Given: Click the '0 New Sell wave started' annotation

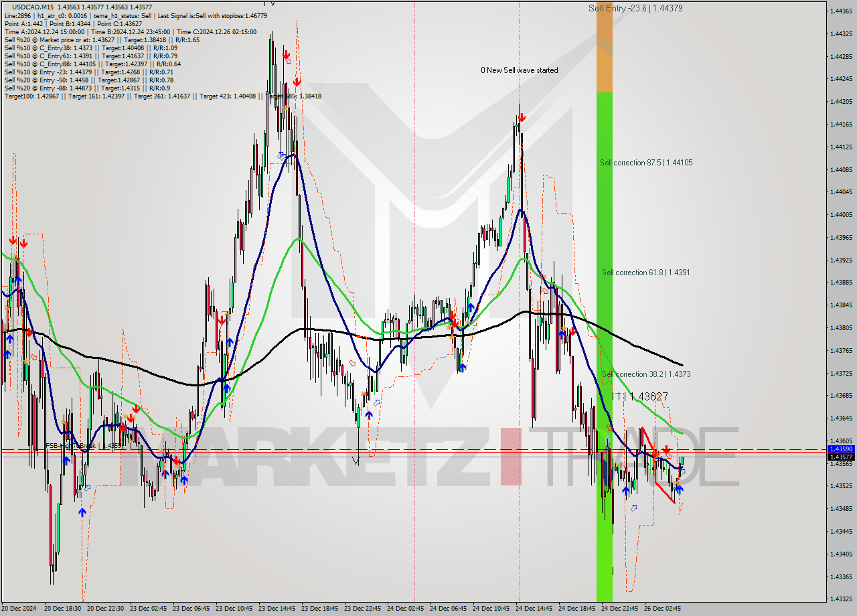Looking at the screenshot, I should [519, 70].
